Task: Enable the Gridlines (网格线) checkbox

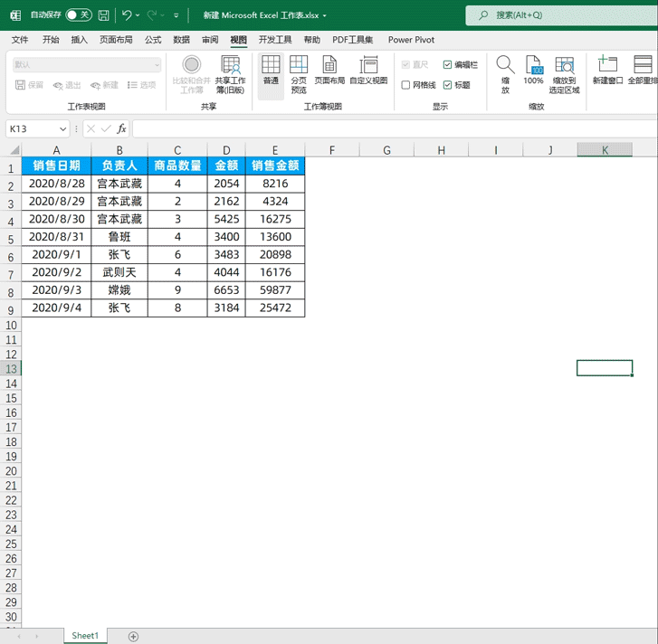Action: 406,85
